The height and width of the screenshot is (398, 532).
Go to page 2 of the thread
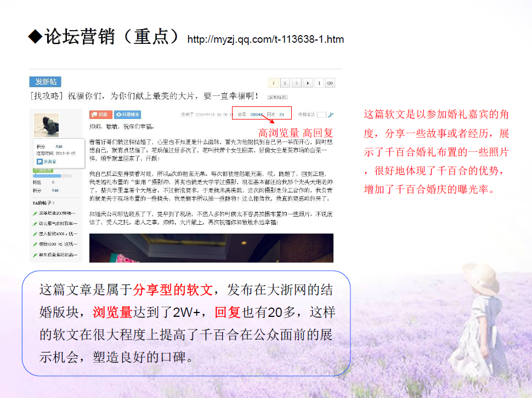(x=285, y=82)
